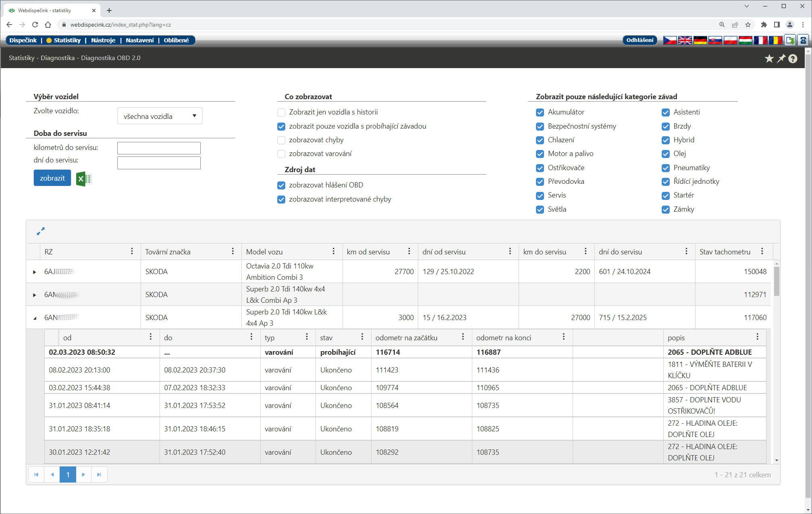Add page to favorites star icon

769,59
